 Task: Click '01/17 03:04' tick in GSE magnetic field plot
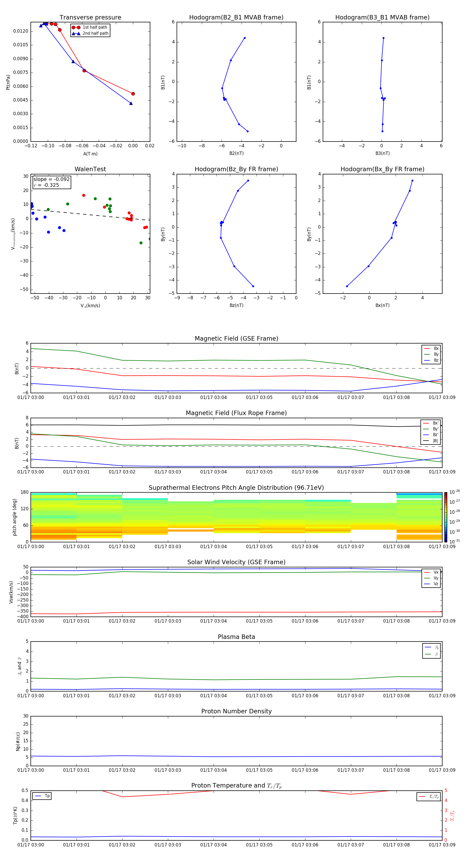click(x=213, y=398)
